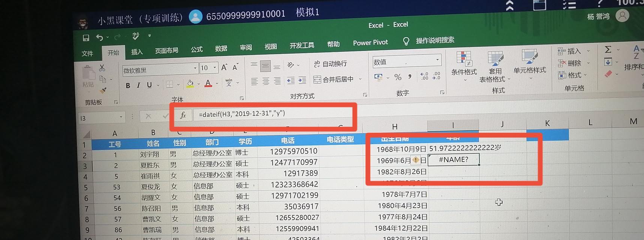The height and width of the screenshot is (240, 644).
Task: Click the Insert cells (插入) button
Action: [x=569, y=51]
